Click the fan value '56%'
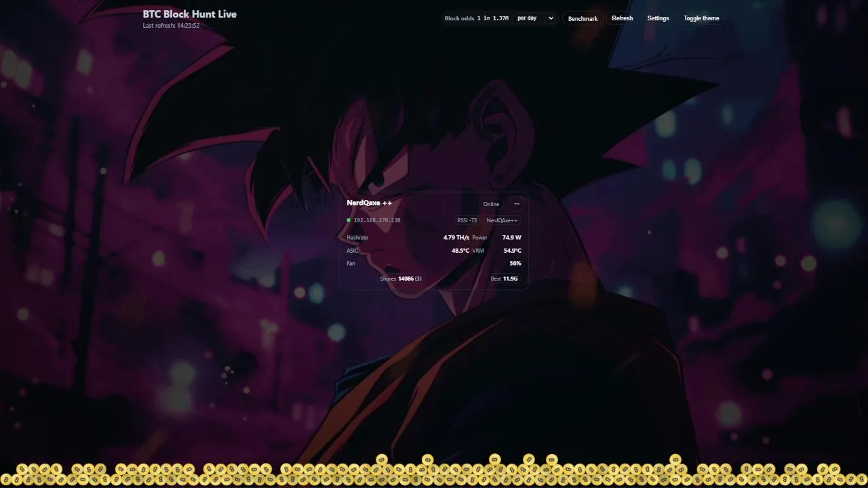The width and height of the screenshot is (868, 488). (x=515, y=264)
